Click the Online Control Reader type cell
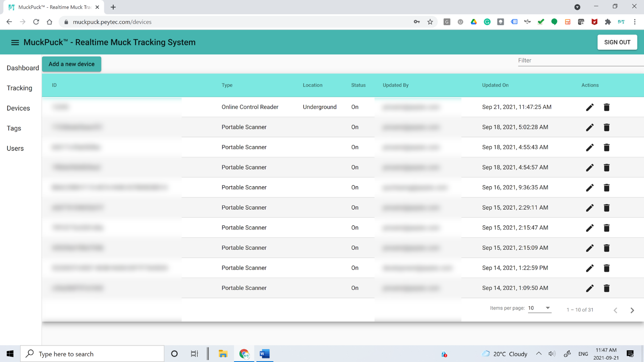The height and width of the screenshot is (362, 644). coord(250,107)
